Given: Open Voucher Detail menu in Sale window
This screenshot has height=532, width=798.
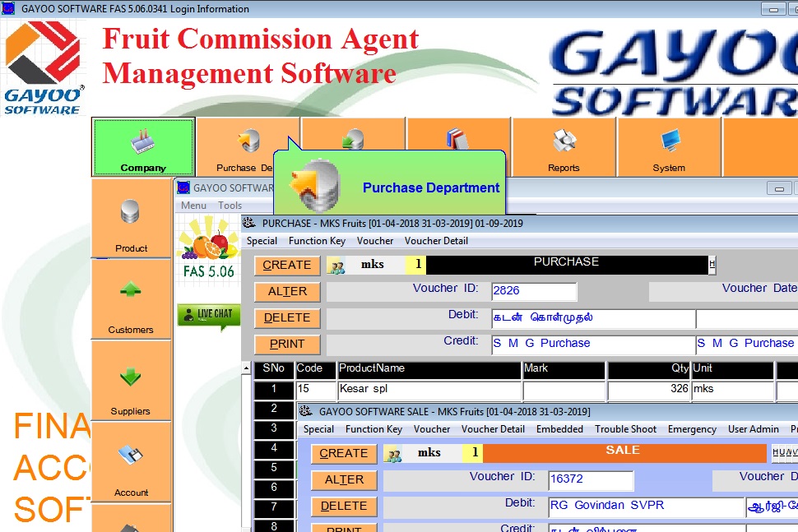Looking at the screenshot, I should point(493,429).
